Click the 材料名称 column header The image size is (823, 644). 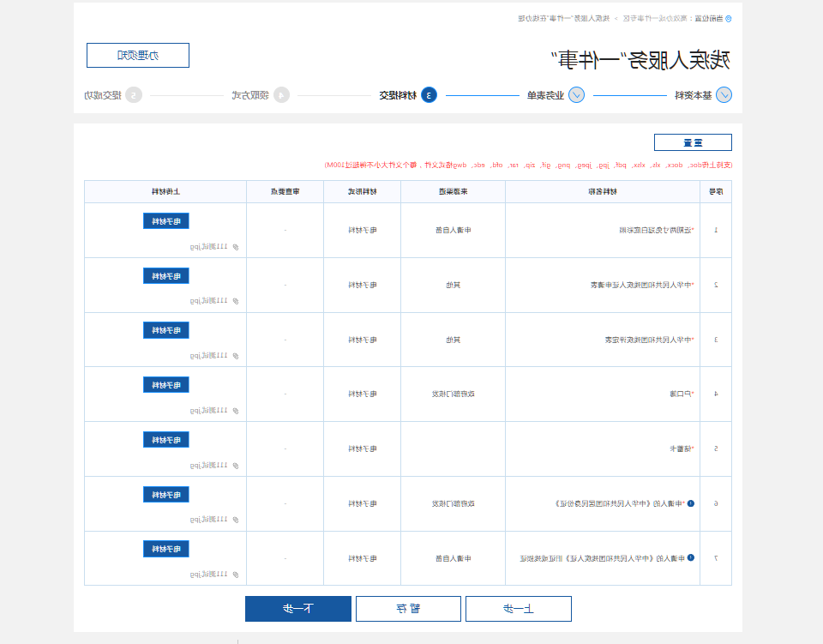(603, 191)
